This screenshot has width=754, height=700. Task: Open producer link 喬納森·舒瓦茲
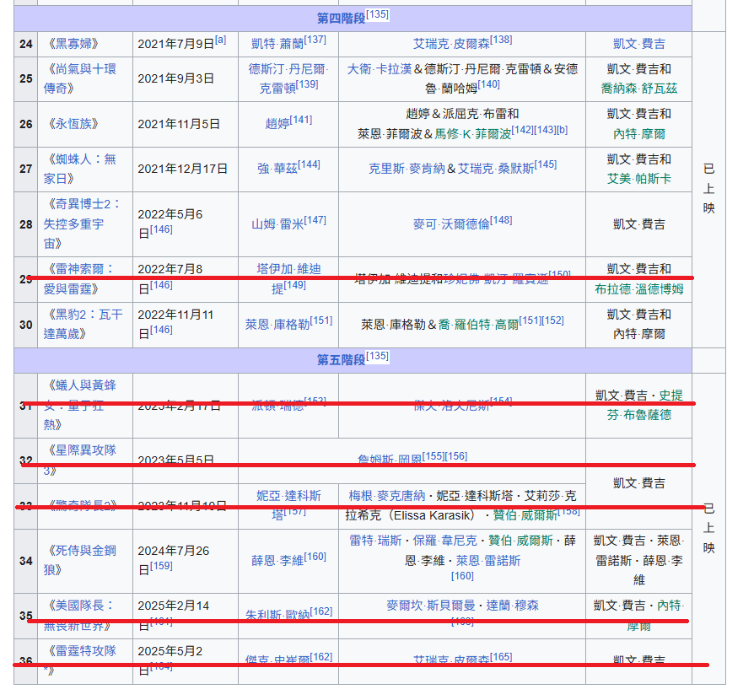tap(639, 89)
